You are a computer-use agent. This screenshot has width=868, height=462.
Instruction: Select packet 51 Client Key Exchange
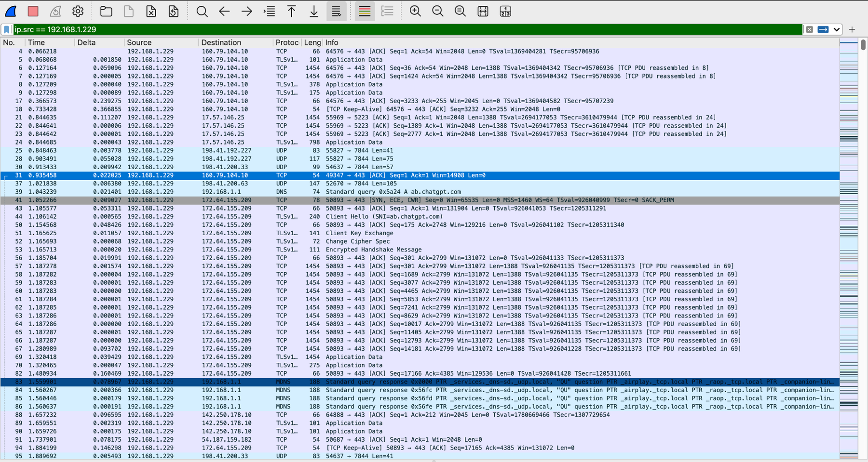[420, 233]
